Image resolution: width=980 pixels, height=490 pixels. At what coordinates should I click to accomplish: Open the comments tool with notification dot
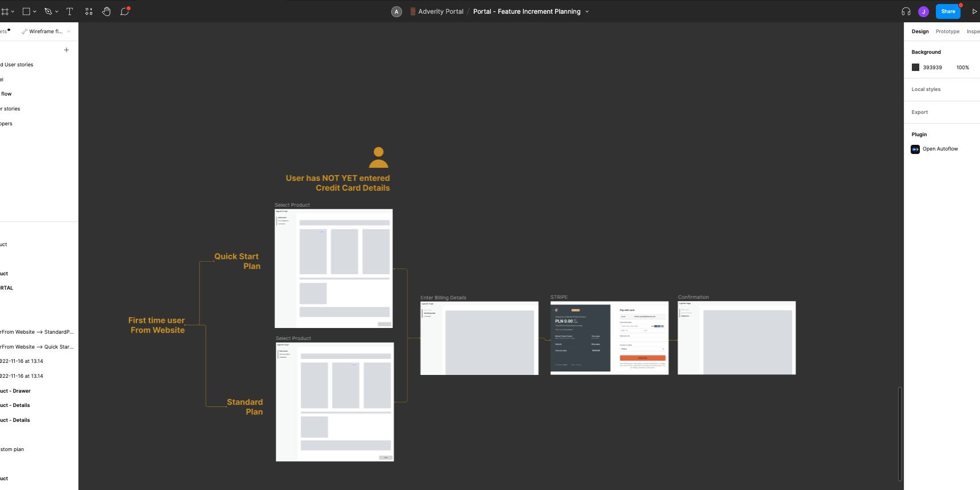[124, 11]
